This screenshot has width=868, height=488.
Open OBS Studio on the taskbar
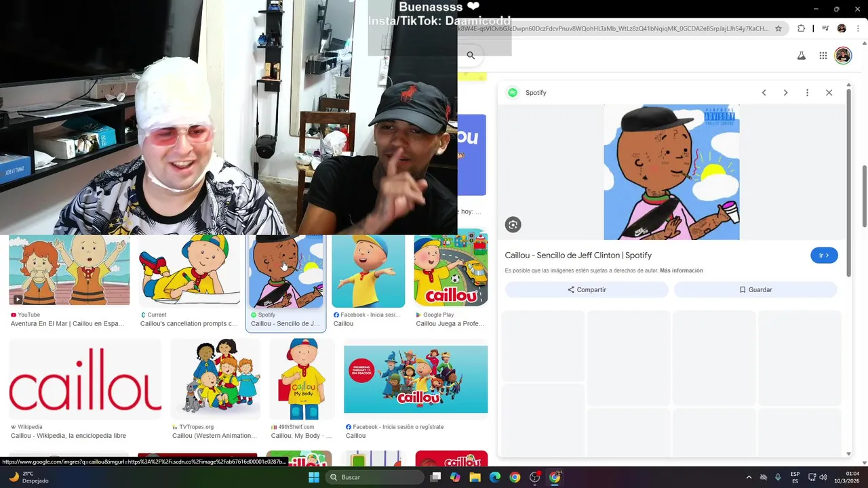tap(535, 477)
